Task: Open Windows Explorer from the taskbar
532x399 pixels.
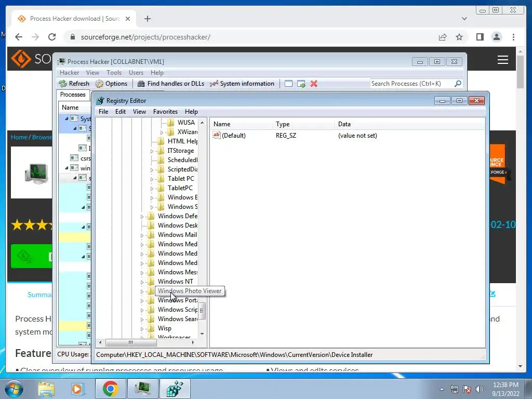Action: pyautogui.click(x=46, y=389)
